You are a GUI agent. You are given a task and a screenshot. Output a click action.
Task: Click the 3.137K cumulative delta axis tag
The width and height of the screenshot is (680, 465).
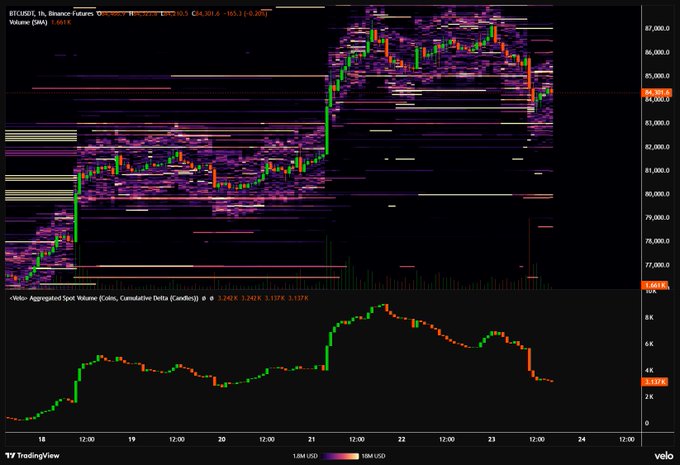[655, 382]
